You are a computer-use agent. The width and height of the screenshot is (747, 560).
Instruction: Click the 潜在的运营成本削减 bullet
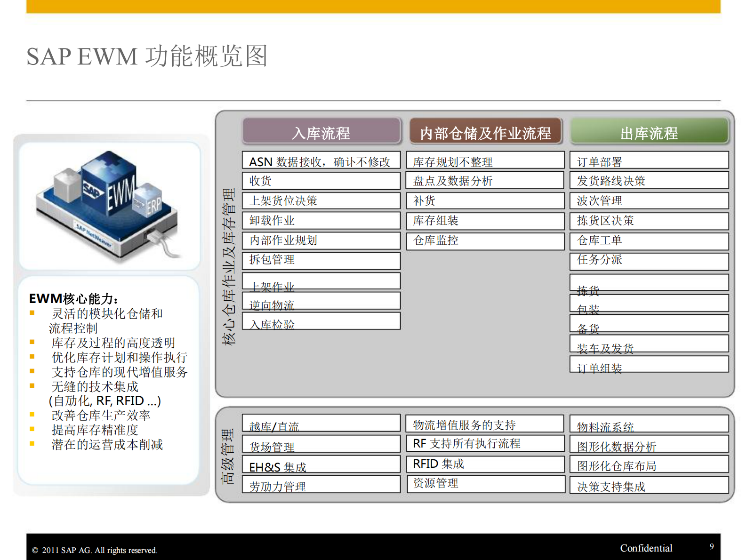click(x=107, y=444)
